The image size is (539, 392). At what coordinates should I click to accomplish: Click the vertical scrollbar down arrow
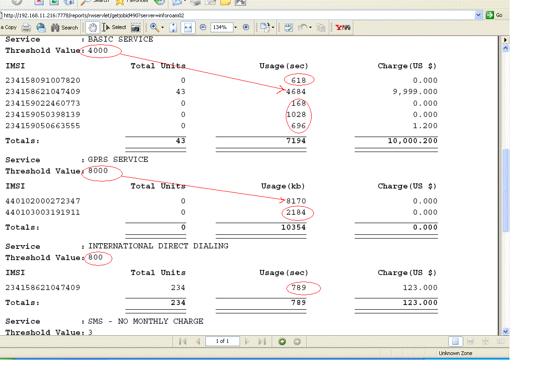click(505, 331)
